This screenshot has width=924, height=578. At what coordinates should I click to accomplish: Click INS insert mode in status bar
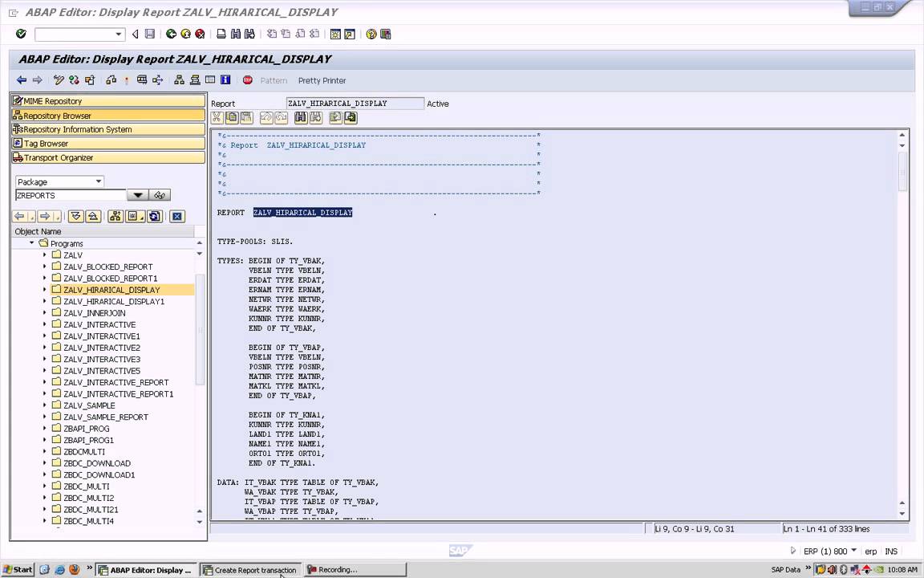click(891, 552)
